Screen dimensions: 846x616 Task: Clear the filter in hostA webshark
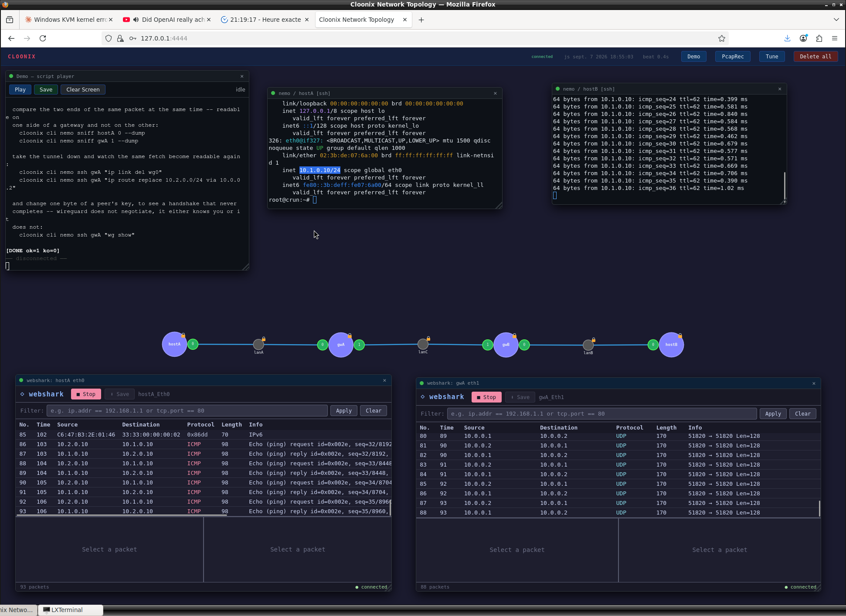(x=374, y=410)
